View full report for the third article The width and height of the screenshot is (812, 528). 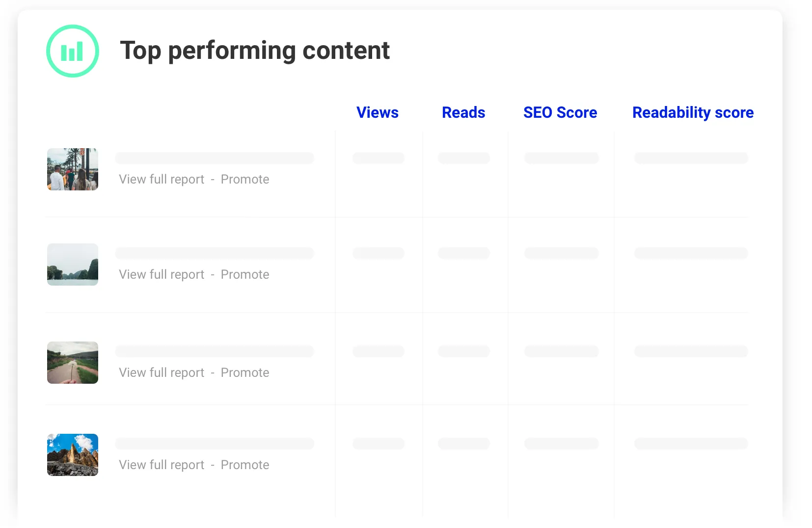click(162, 373)
